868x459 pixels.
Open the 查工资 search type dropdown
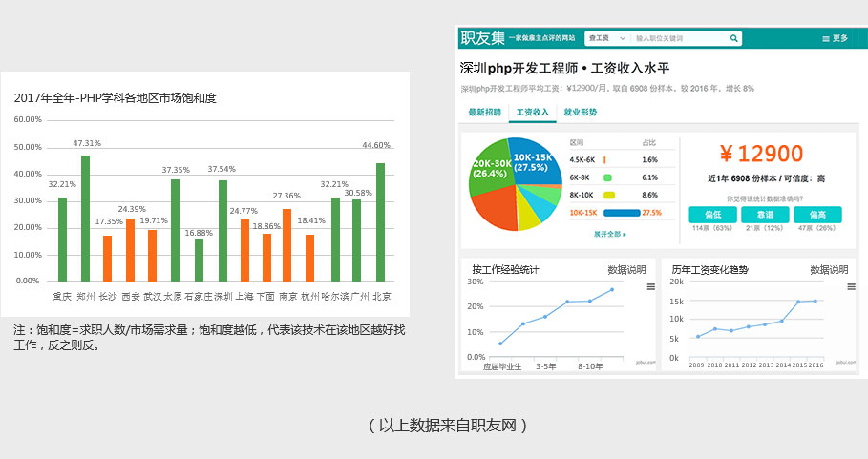tap(606, 38)
